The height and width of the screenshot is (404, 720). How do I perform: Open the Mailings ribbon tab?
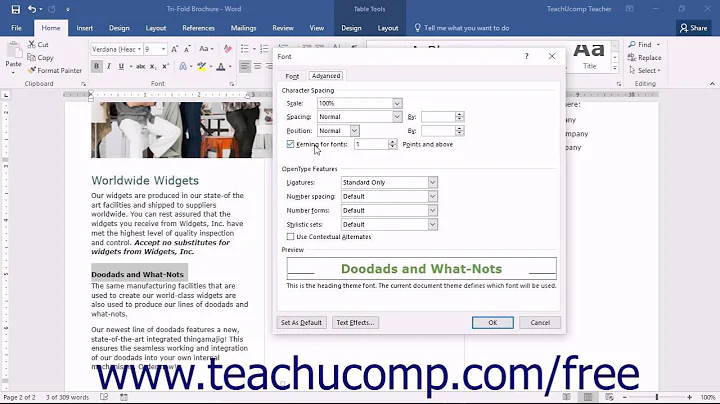pos(243,28)
